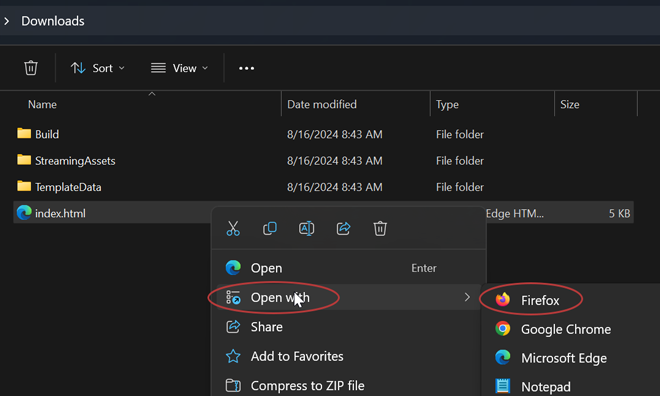The image size is (660, 396).
Task: Expand the breadcrumb chevron before Downloads
Action: pos(7,21)
